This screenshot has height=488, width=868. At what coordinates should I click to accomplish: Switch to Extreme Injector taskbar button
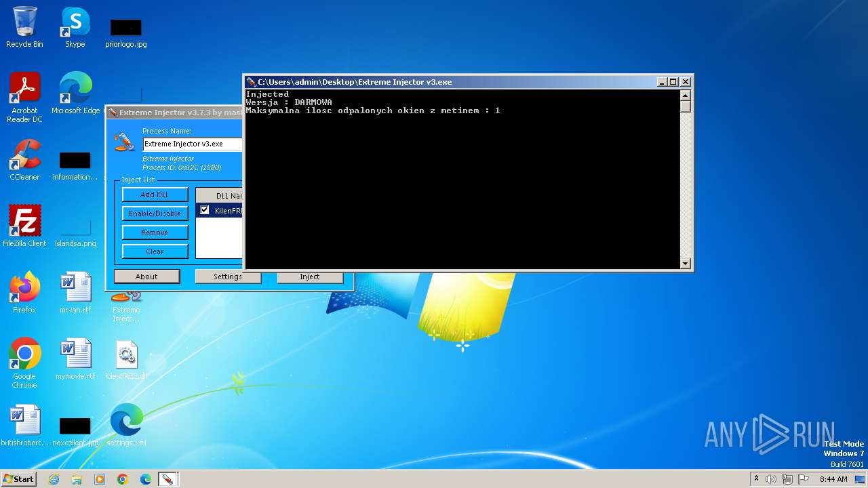tap(167, 479)
